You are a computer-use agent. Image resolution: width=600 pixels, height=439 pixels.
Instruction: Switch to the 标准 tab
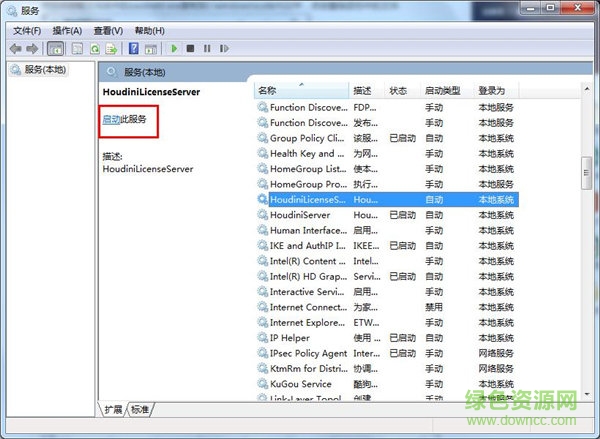(140, 410)
